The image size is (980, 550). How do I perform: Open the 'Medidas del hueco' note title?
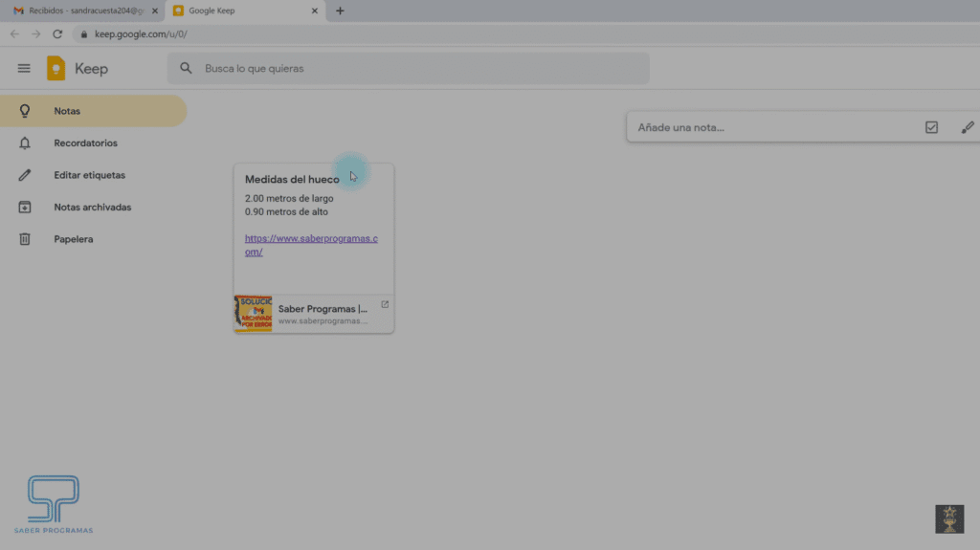292,180
